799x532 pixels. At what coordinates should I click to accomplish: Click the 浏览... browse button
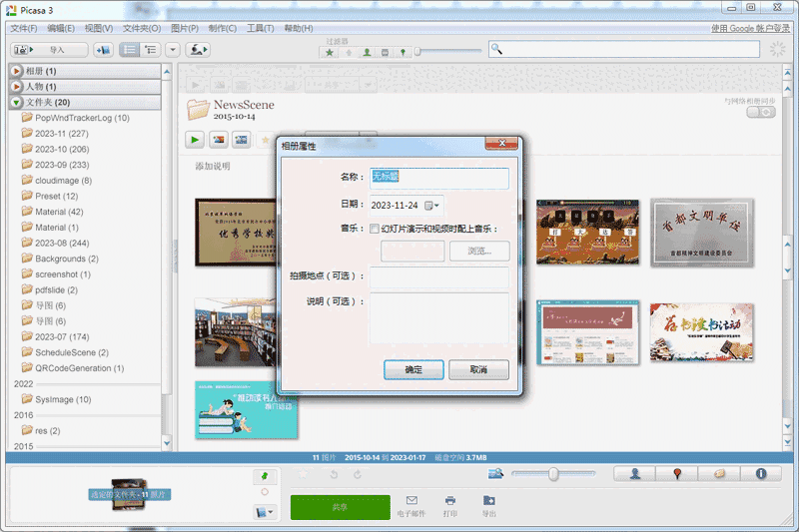point(479,251)
